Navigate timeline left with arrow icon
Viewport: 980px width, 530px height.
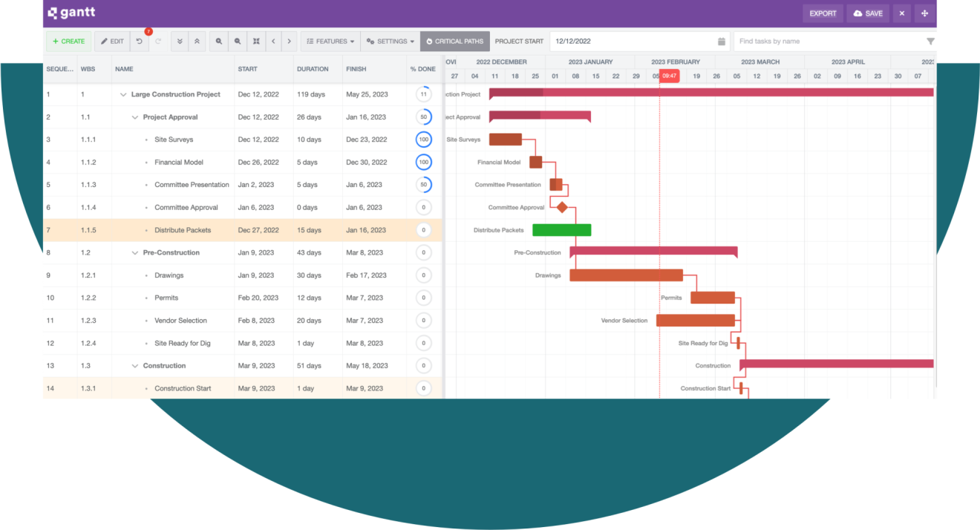[x=273, y=41]
